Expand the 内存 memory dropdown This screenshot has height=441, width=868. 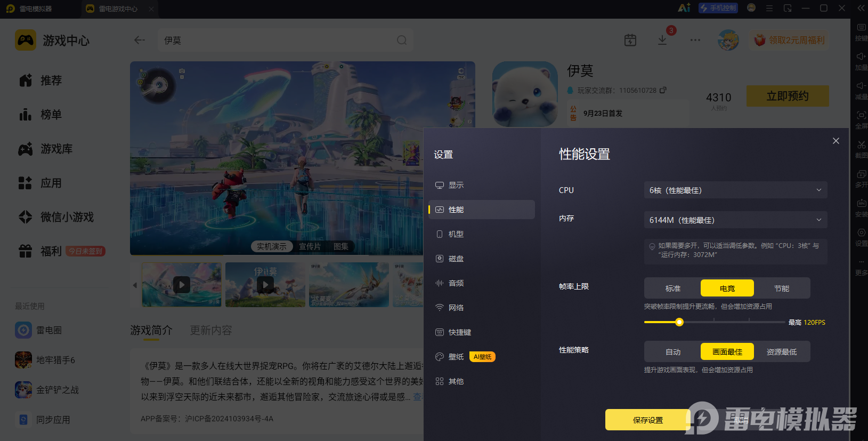(735, 220)
